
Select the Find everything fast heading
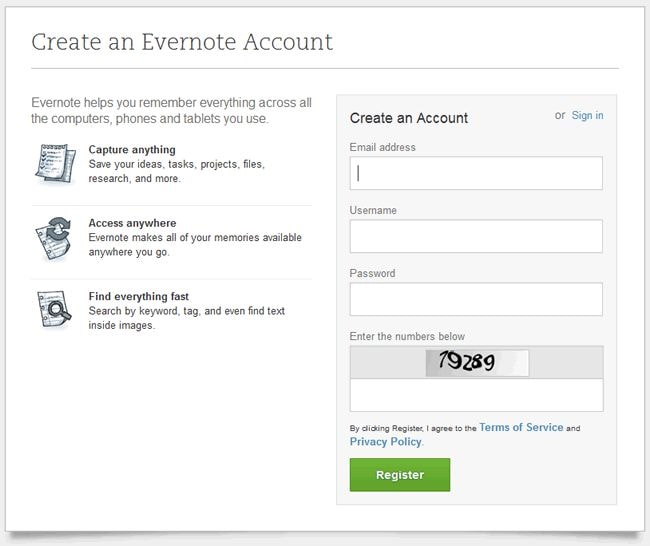(x=138, y=296)
